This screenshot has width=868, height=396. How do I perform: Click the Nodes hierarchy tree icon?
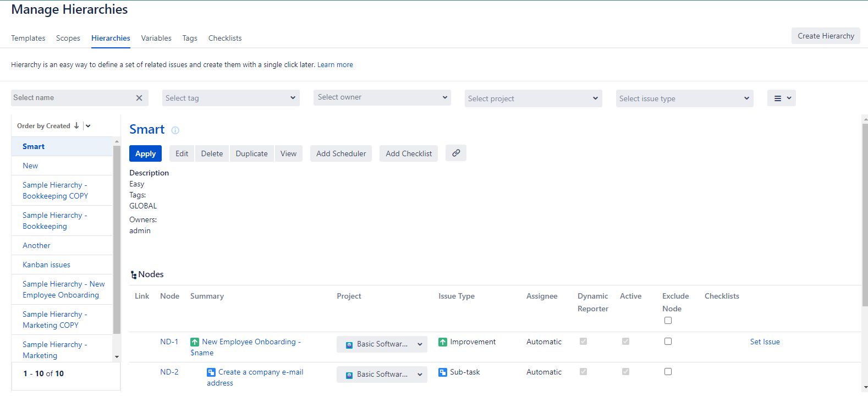(x=134, y=275)
